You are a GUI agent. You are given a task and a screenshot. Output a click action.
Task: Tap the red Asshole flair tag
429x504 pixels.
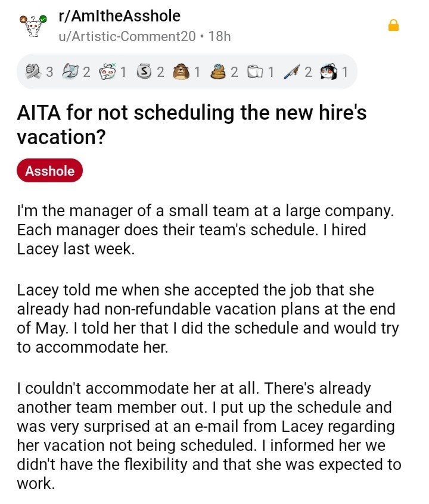[x=49, y=171]
